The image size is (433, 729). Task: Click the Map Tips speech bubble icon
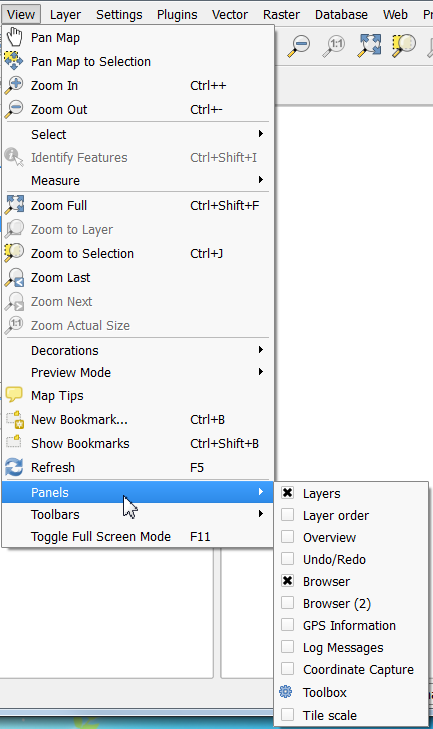pyautogui.click(x=14, y=395)
